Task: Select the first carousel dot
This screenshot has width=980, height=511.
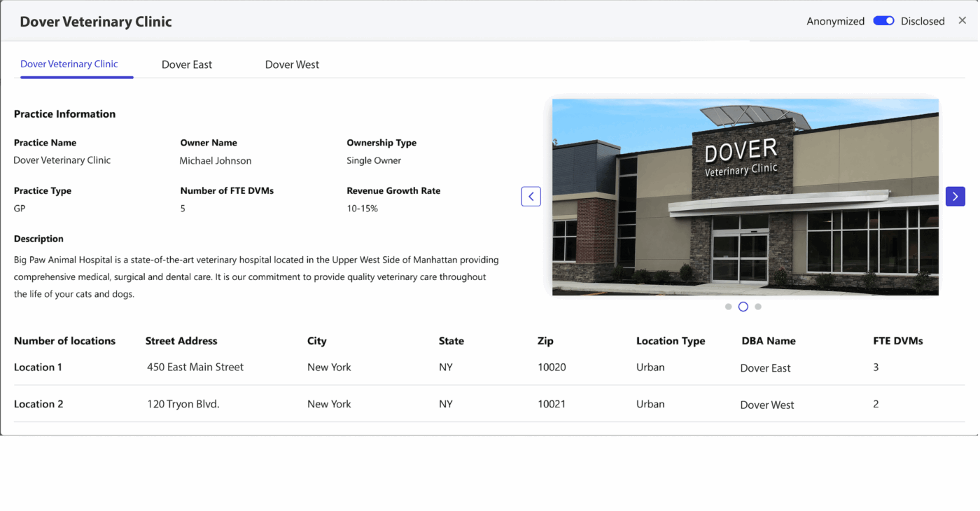Action: pos(729,307)
